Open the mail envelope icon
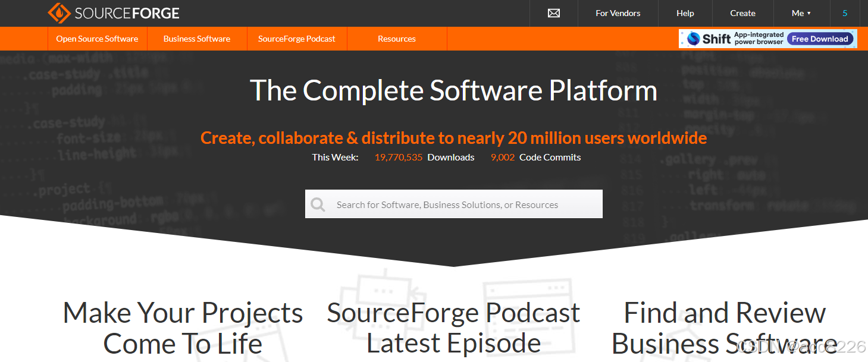 click(554, 13)
